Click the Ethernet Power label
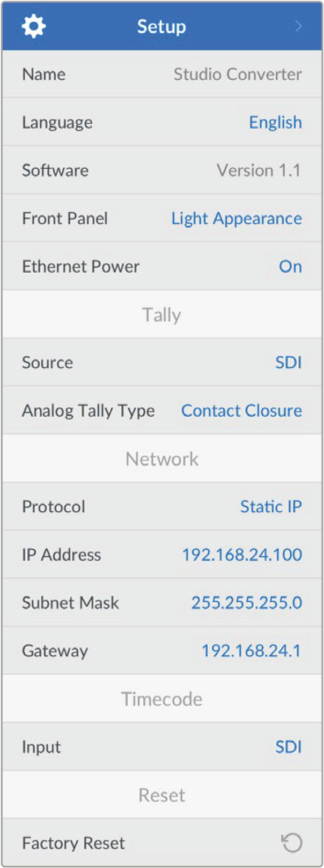This screenshot has width=324, height=868. (80, 266)
